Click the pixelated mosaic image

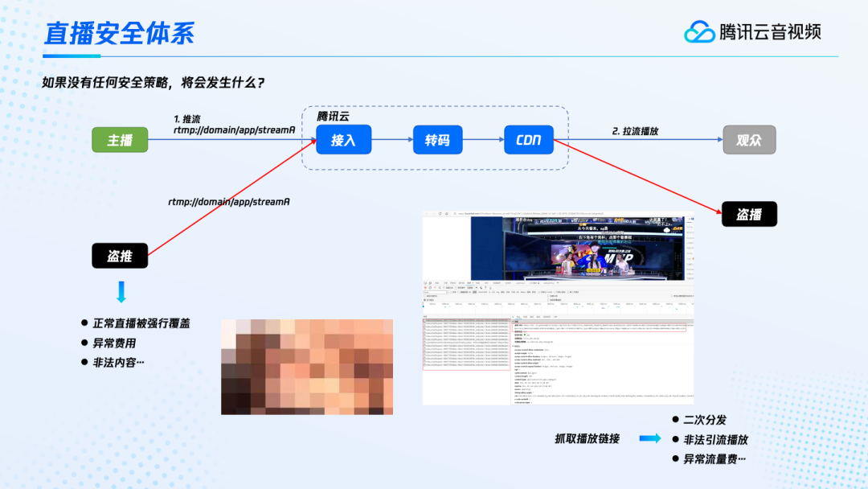(x=307, y=367)
